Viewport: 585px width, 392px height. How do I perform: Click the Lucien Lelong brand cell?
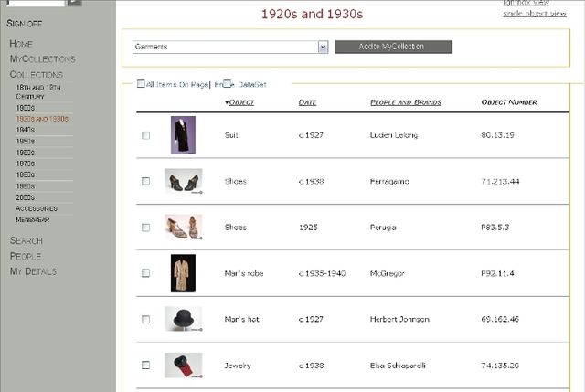click(x=394, y=135)
